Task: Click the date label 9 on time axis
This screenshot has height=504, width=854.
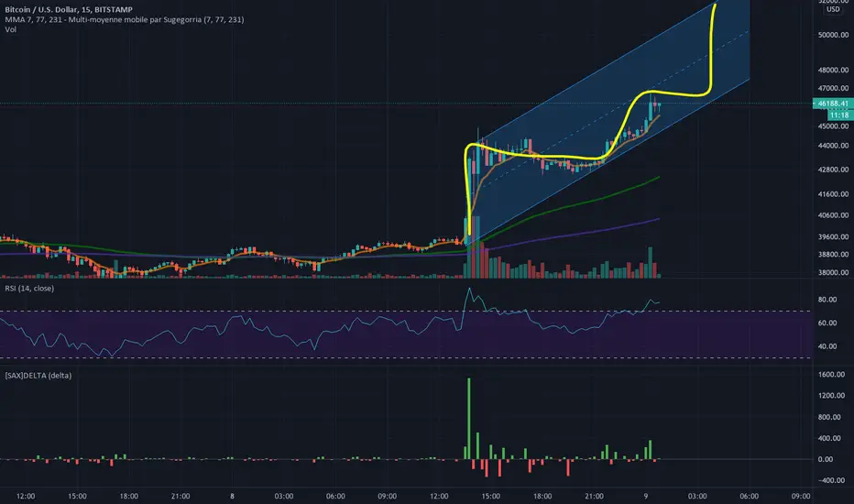Action: click(645, 497)
